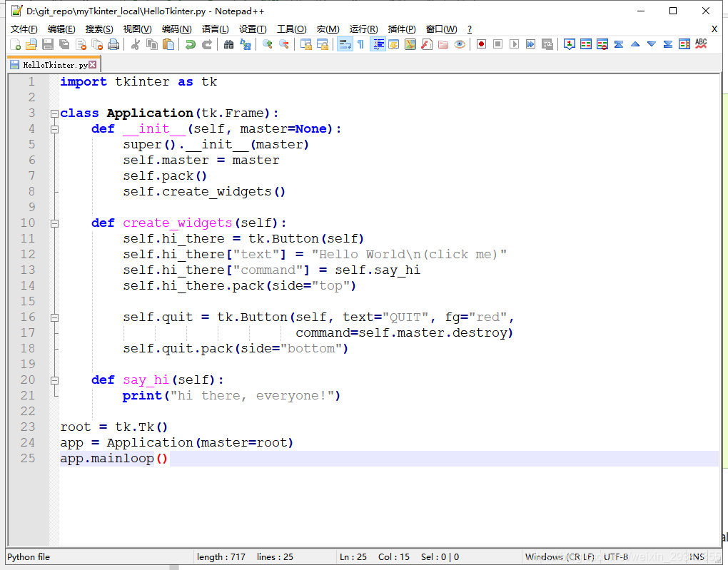Click line number 25 in margin

[28, 458]
